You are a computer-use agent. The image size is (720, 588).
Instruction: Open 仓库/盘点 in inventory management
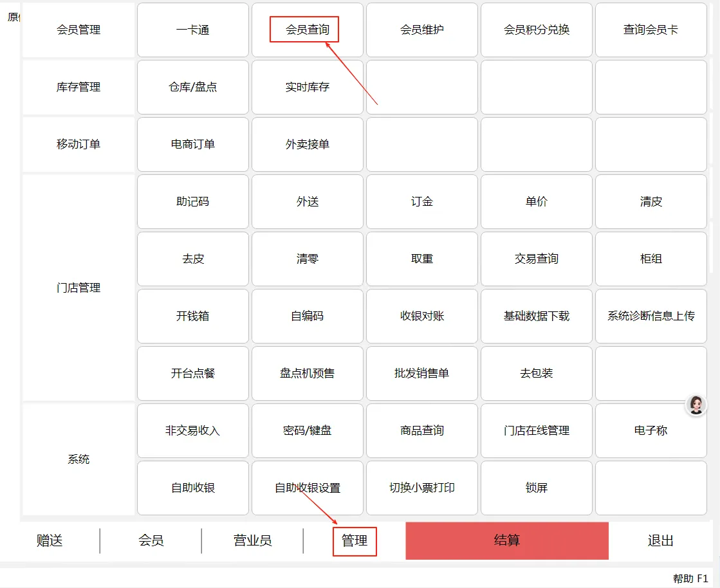192,87
